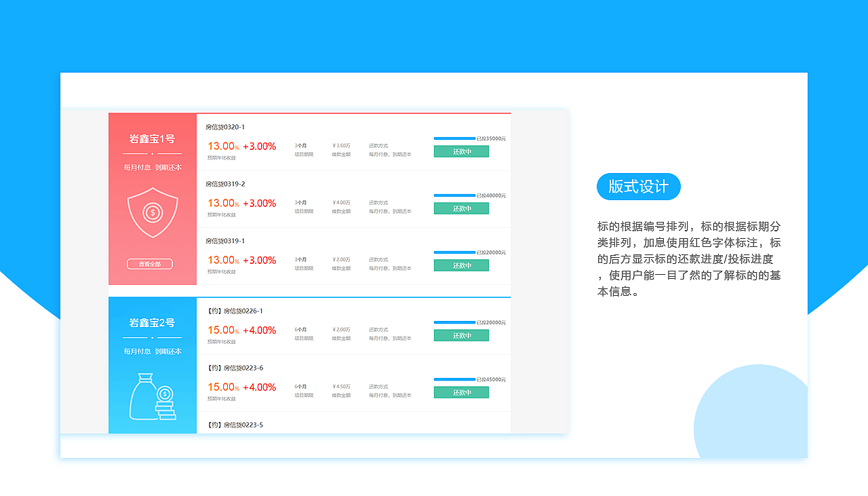The image size is (868, 496).
Task: Open loan title 房信贷0320-1
Action: point(225,127)
